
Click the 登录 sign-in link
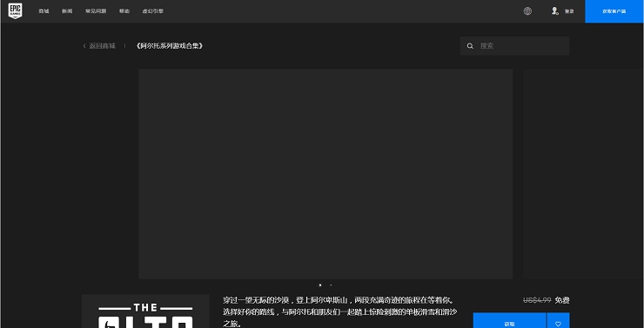coord(569,11)
